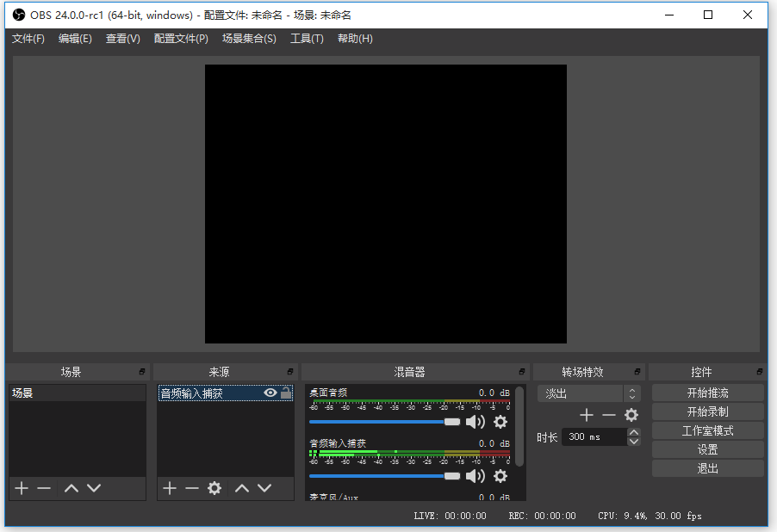Viewport: 777px width, 532px height.
Task: Undock the 混音器 panel
Action: pyautogui.click(x=522, y=372)
